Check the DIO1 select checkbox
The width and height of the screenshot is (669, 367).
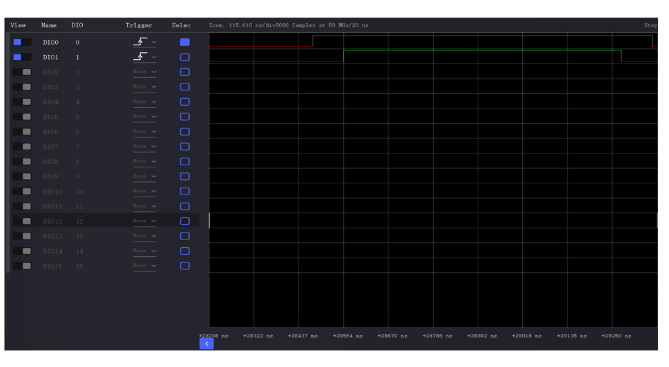pyautogui.click(x=185, y=57)
